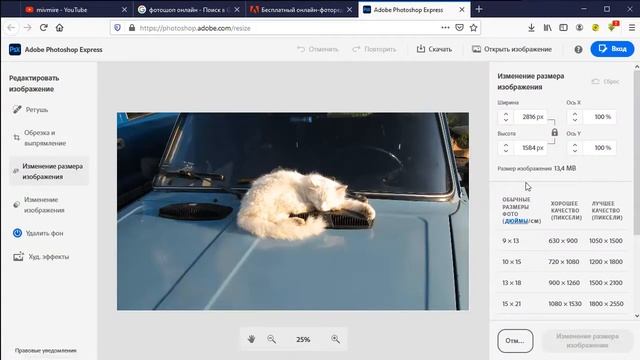Click Удалить фон background removal

pos(38,233)
